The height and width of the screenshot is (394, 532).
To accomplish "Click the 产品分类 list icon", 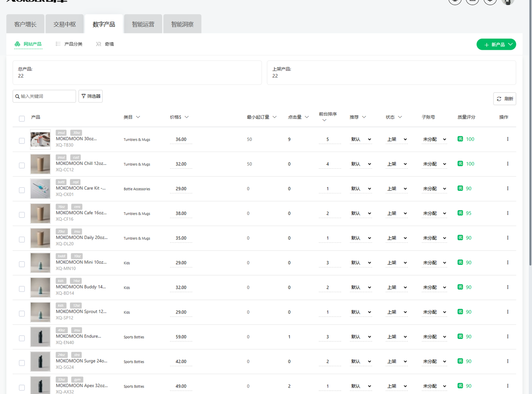I will (x=58, y=44).
